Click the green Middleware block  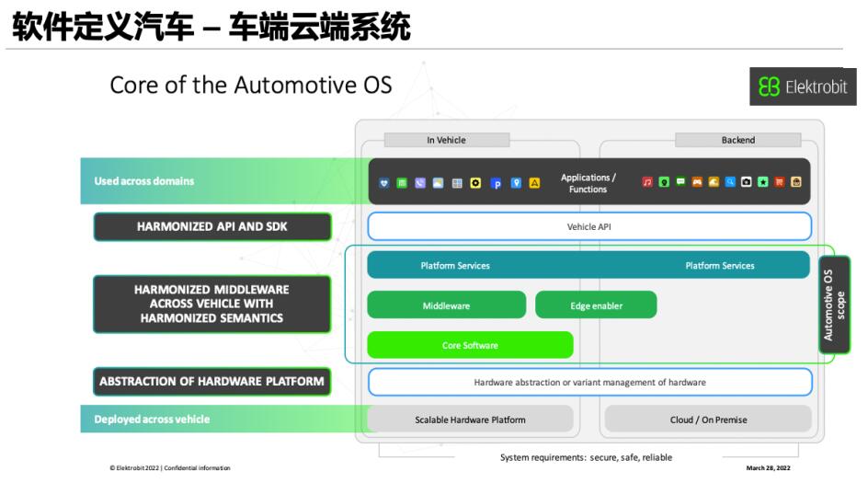(x=446, y=305)
